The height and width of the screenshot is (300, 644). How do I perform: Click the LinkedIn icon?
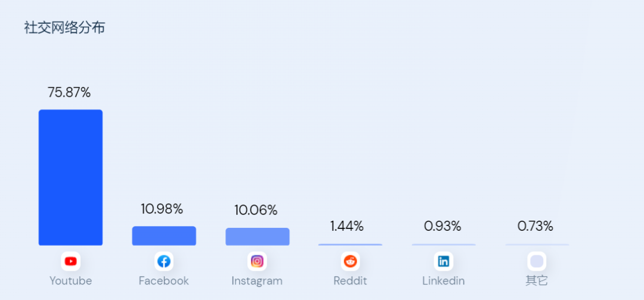[444, 261]
